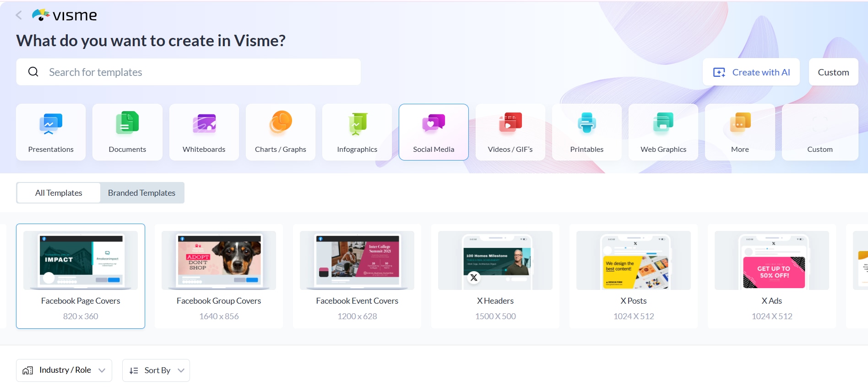Click the Visme logo
Viewport: 868px width, 391px height.
pos(65,15)
